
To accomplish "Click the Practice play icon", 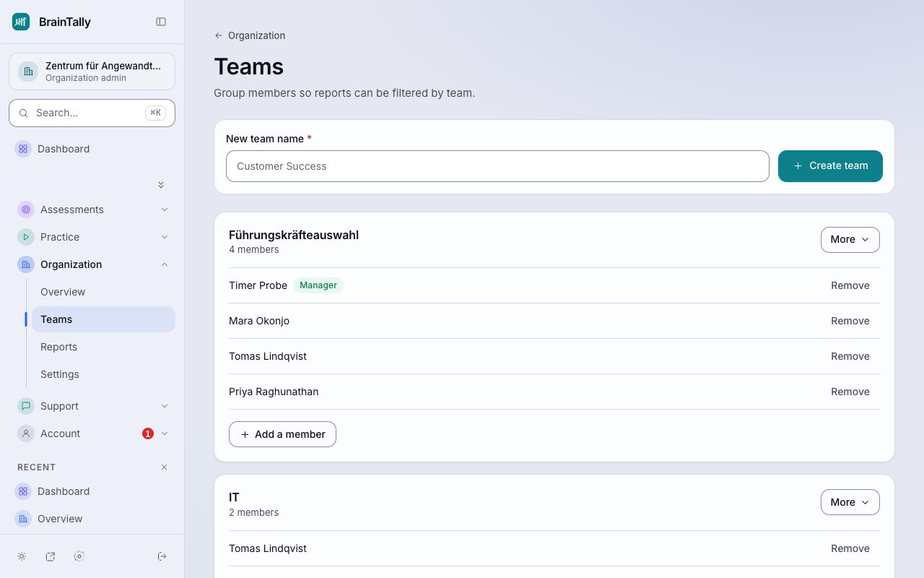I will [26, 237].
